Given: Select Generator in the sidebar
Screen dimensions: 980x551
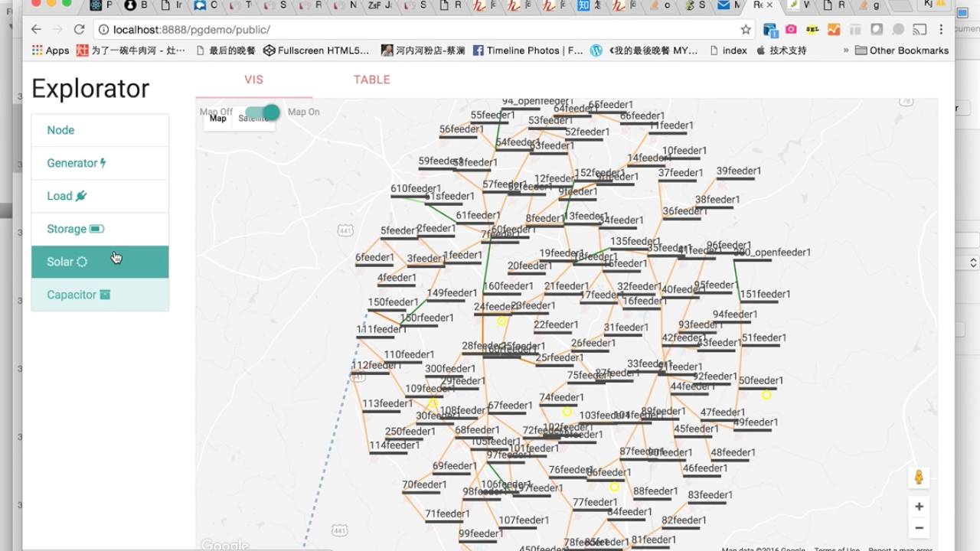Looking at the screenshot, I should point(100,163).
